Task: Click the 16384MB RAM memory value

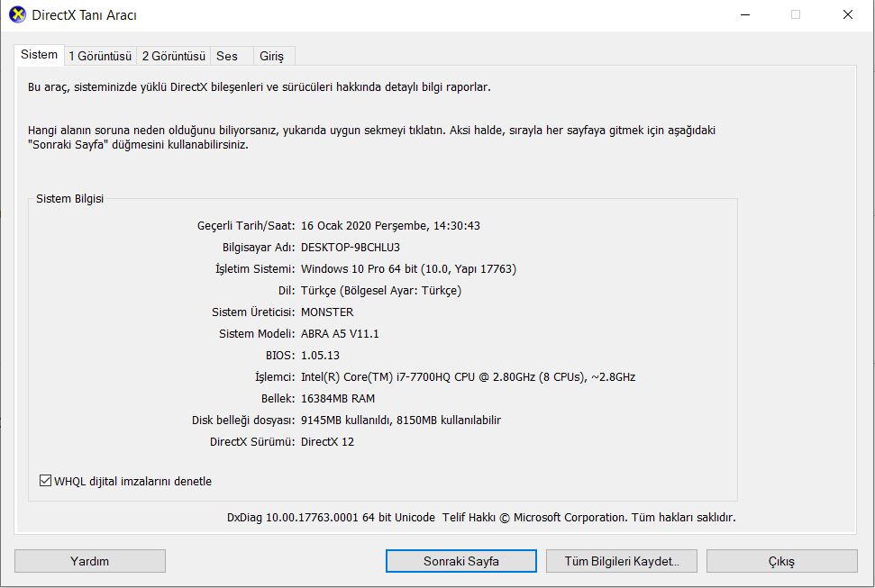Action: pyautogui.click(x=338, y=399)
